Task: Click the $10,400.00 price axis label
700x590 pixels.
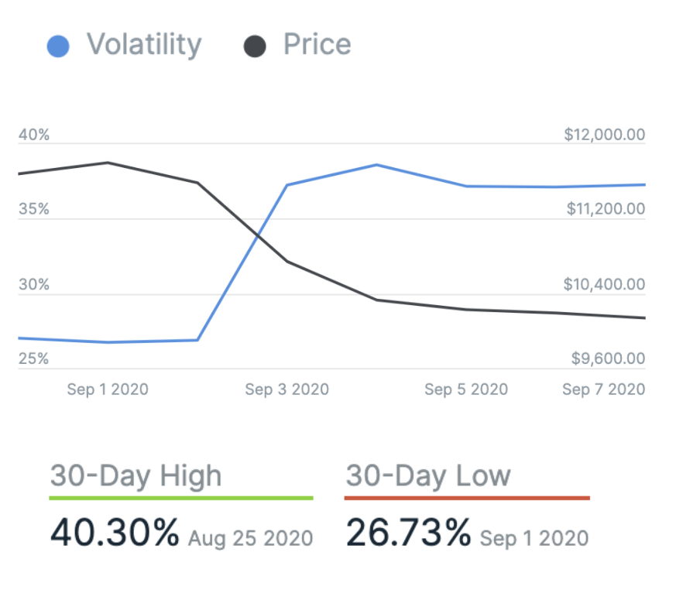Action: (604, 285)
